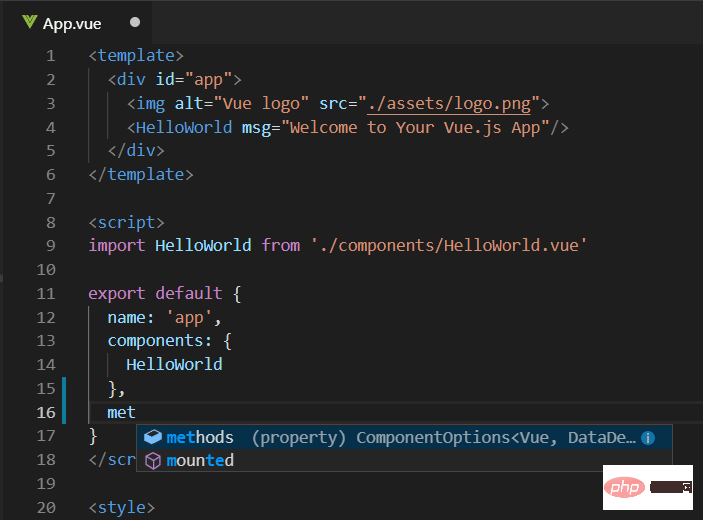The width and height of the screenshot is (703, 520).
Task: Click HelloWorld on line 14
Action: (174, 364)
